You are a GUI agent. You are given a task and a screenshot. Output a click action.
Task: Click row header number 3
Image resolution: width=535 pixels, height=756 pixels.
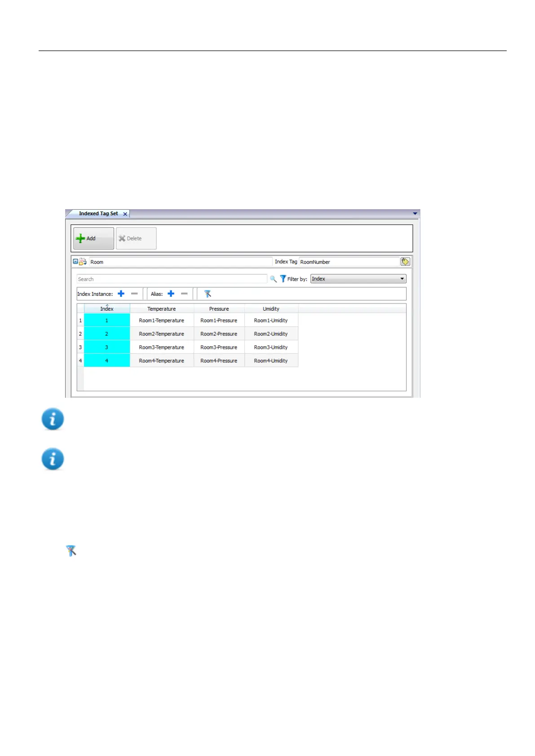(80, 347)
